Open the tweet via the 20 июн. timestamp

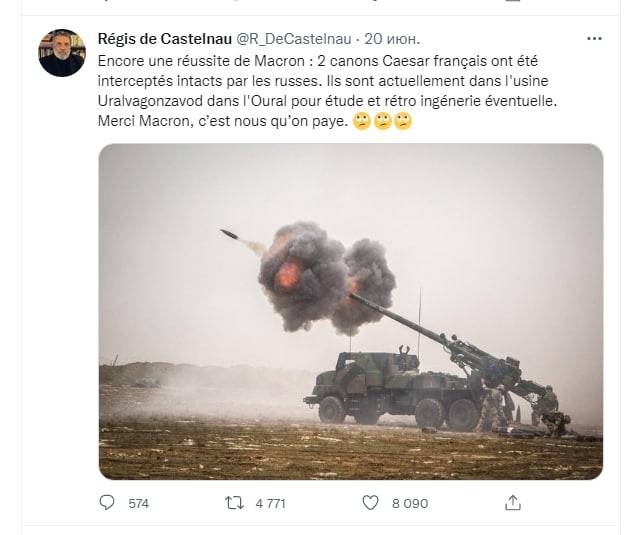point(392,39)
